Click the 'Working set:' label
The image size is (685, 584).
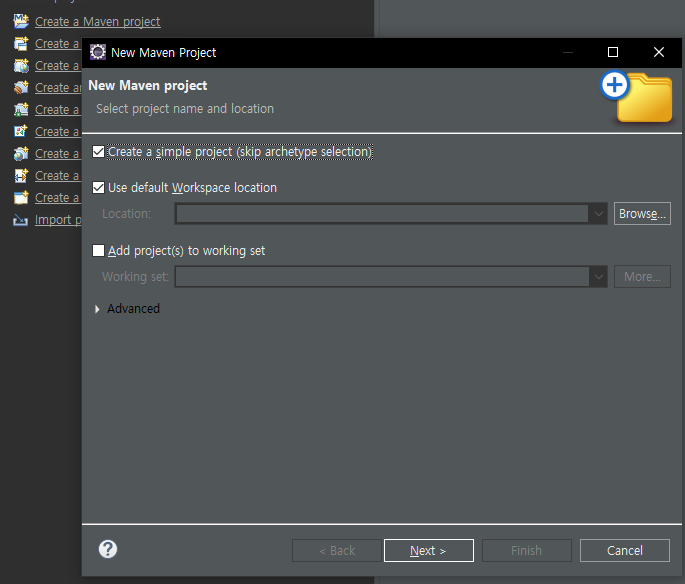135,276
